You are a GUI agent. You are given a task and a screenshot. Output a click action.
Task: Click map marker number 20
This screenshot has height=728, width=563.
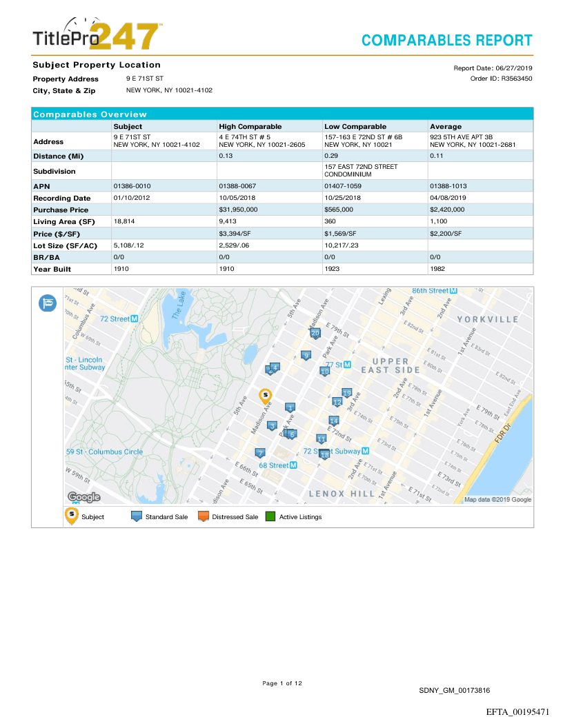pos(315,333)
